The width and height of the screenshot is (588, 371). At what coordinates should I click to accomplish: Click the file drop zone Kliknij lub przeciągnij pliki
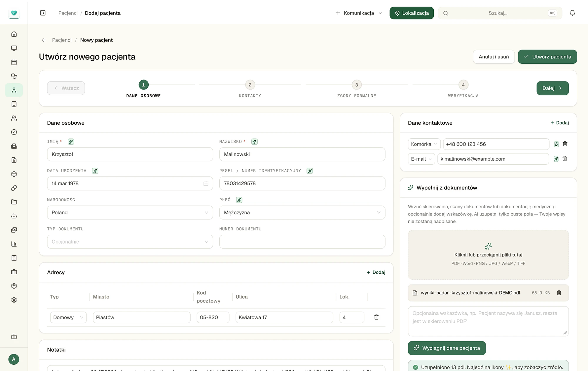pos(488,255)
